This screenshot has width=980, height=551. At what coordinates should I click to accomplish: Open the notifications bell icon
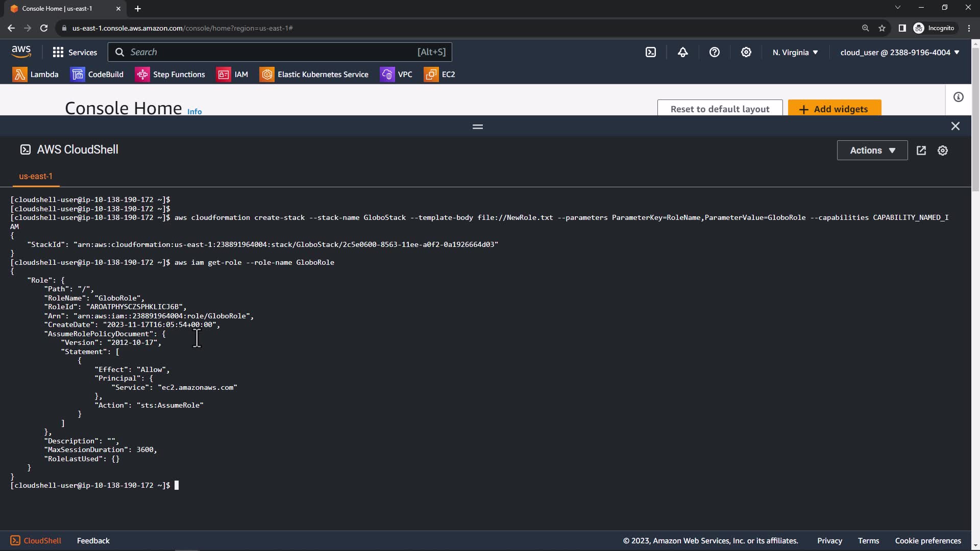tap(682, 52)
